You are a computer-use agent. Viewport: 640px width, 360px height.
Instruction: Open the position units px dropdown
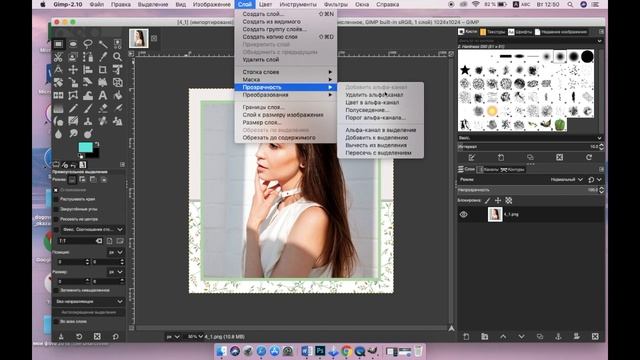pyautogui.click(x=116, y=253)
